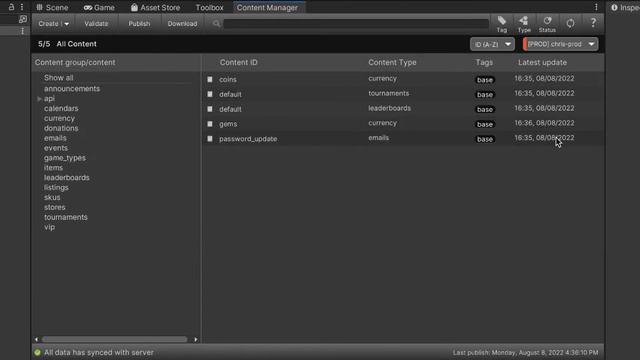
Task: Click the green sync status indicator
Action: [x=38, y=352]
